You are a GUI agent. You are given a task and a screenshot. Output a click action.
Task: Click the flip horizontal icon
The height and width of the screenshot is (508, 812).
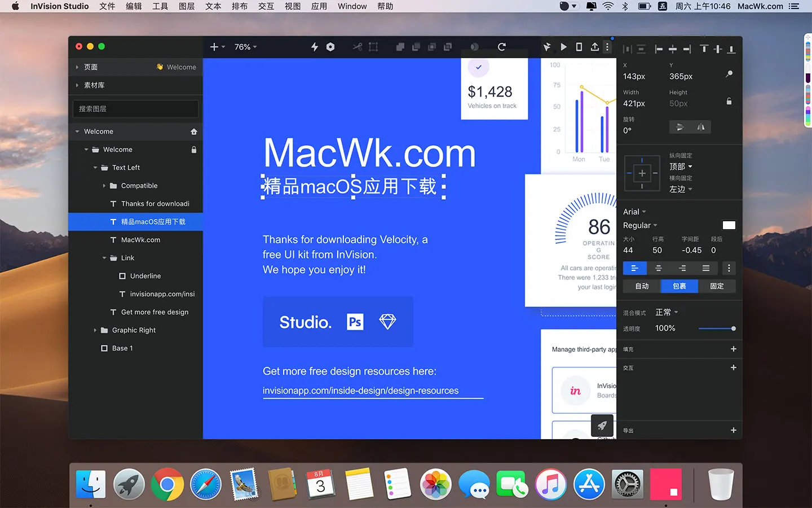pyautogui.click(x=701, y=127)
